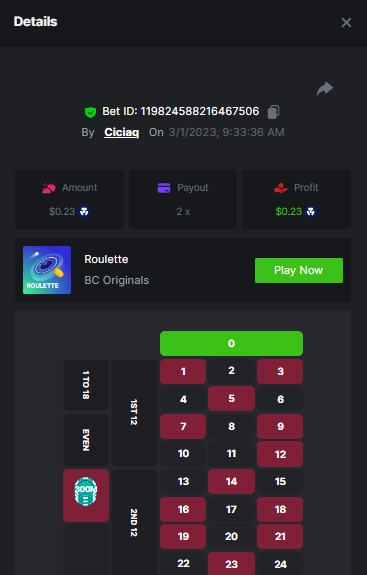
Task: Click the 300M chip on the red bet
Action: [86, 491]
